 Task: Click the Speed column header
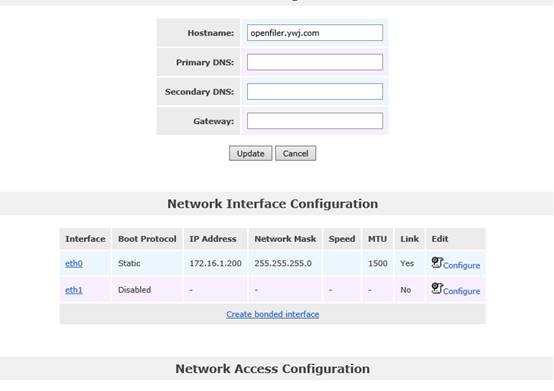342,239
